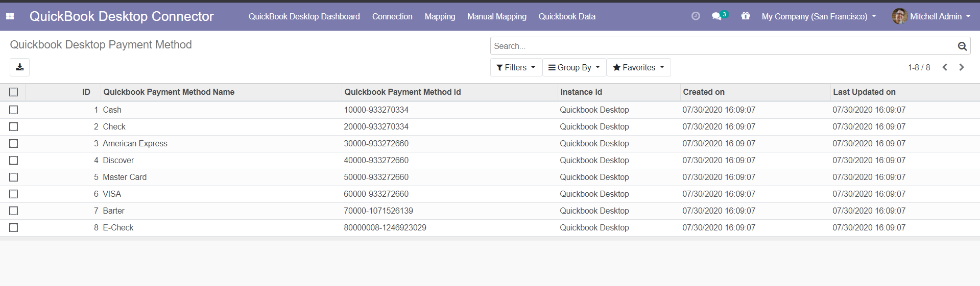This screenshot has width=980, height=286.
Task: Check the VISA row checkbox
Action: point(14,194)
